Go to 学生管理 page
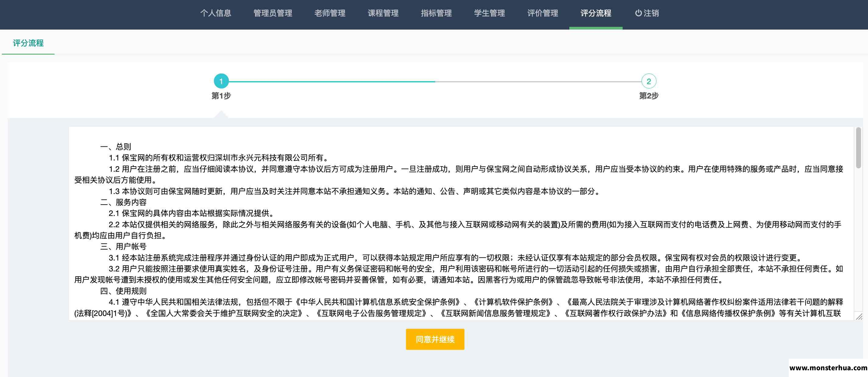The width and height of the screenshot is (868, 377). point(489,13)
